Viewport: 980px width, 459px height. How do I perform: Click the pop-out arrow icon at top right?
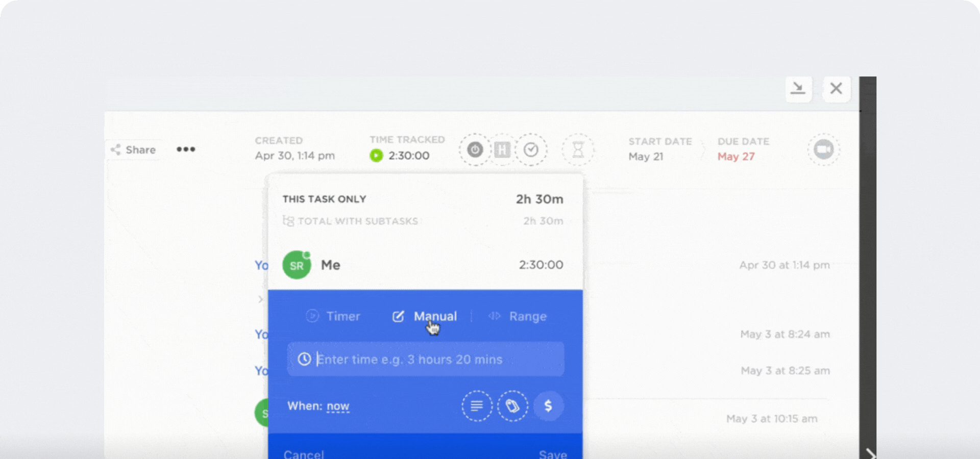pos(798,89)
